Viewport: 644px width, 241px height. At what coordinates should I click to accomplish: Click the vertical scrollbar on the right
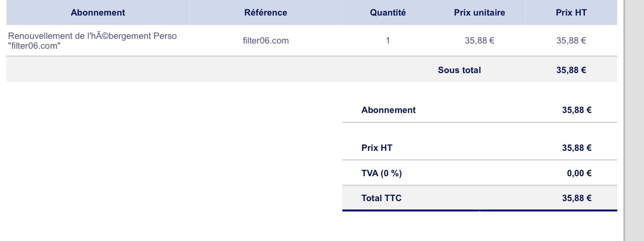click(x=634, y=120)
